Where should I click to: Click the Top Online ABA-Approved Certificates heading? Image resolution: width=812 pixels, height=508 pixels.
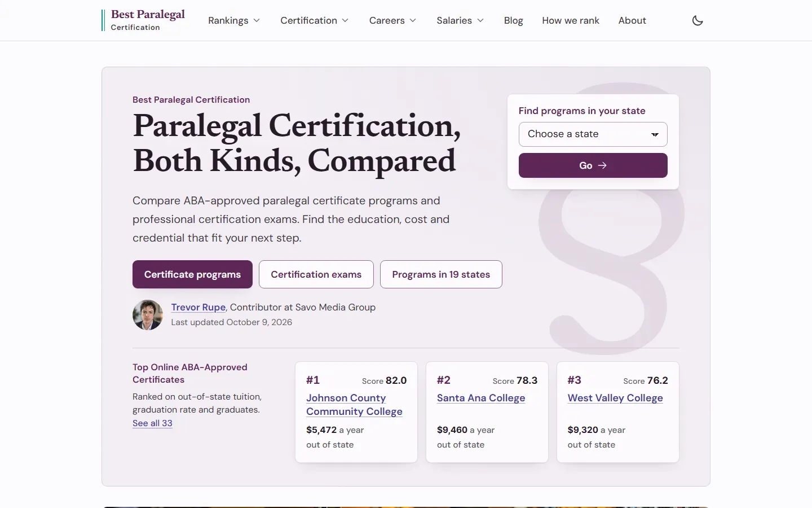click(190, 373)
